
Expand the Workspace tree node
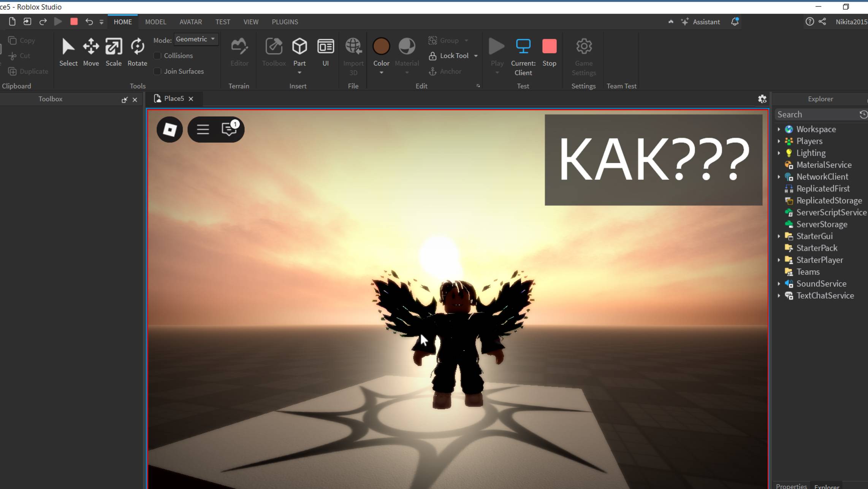779,129
